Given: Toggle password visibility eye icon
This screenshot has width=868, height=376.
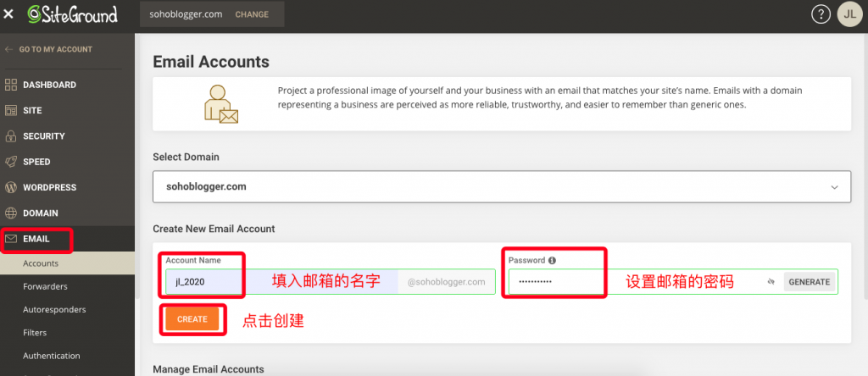Looking at the screenshot, I should click(771, 282).
